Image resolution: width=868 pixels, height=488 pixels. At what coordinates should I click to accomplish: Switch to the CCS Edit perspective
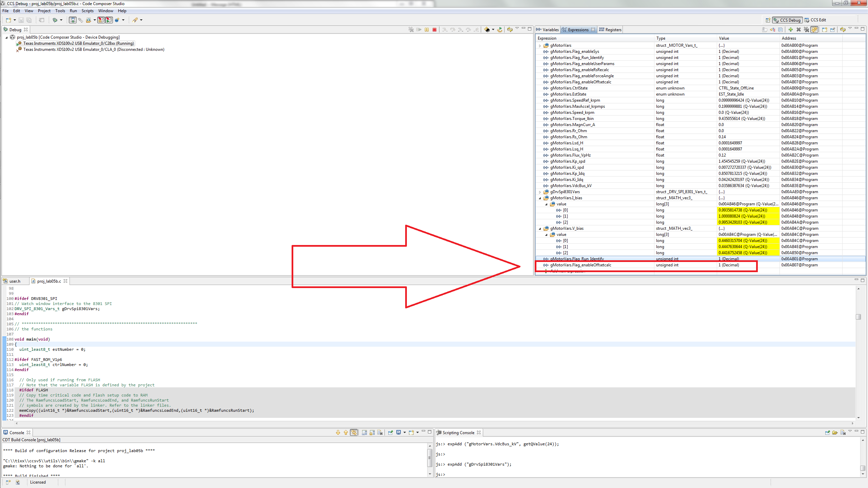coord(815,20)
